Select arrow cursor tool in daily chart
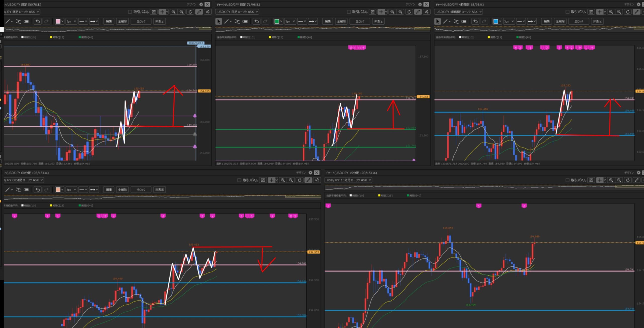Screen dimensions: 644x328 tap(218, 21)
